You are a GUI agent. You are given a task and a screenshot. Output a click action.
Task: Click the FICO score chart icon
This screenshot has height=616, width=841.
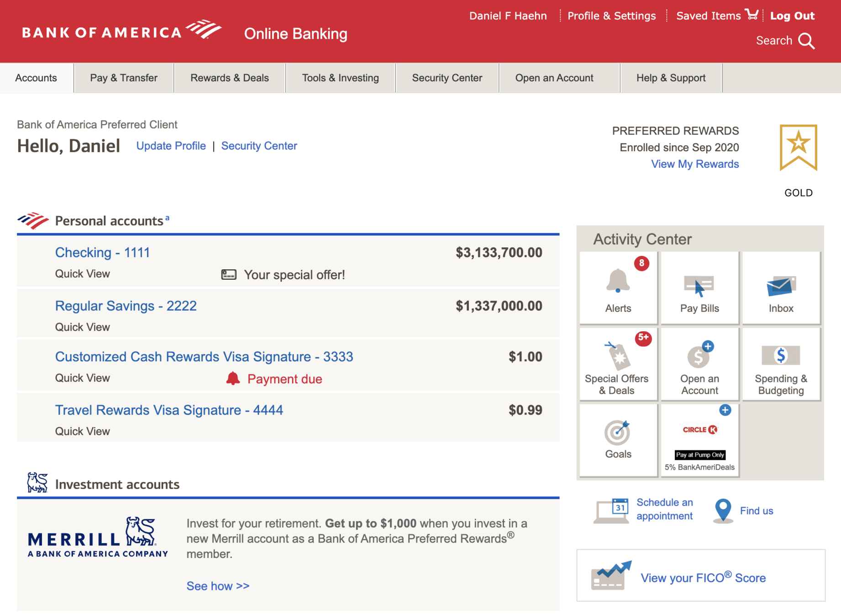click(x=611, y=575)
